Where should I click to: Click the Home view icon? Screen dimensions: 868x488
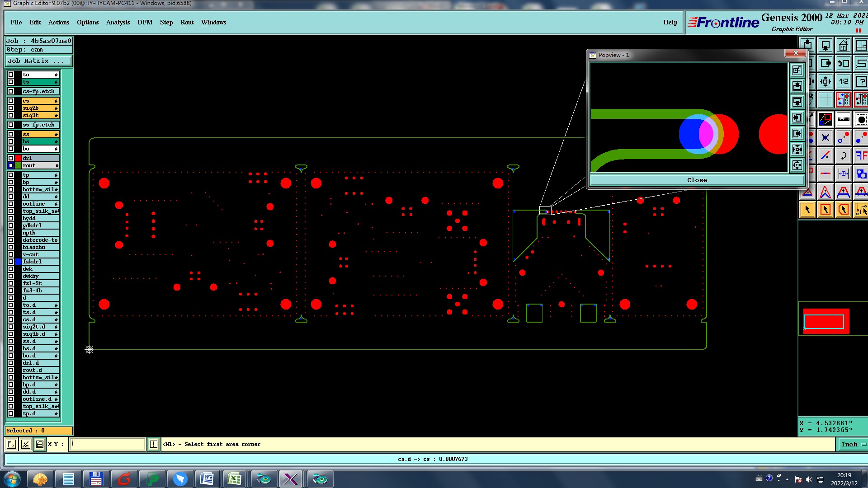tap(843, 46)
